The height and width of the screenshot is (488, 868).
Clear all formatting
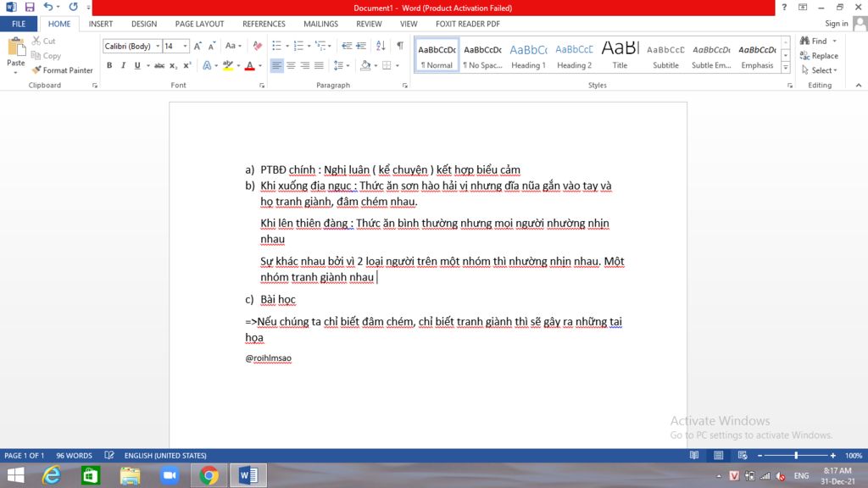[258, 46]
